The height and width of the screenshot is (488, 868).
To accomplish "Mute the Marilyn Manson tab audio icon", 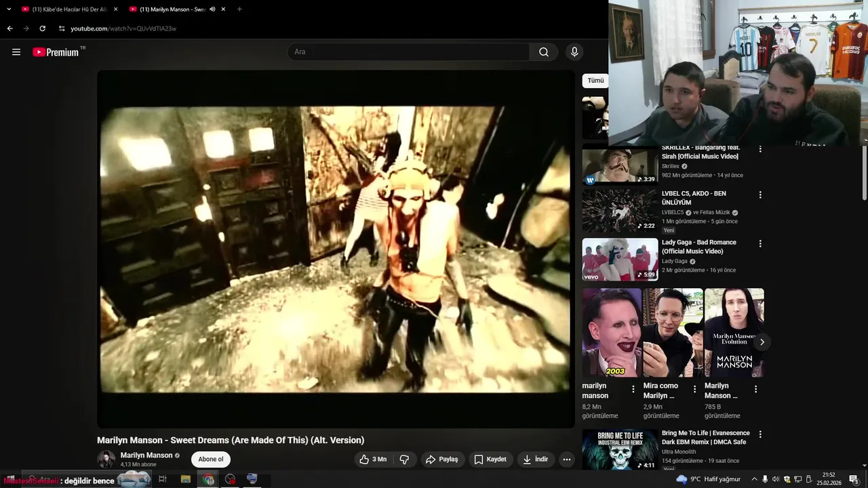I will click(x=212, y=9).
